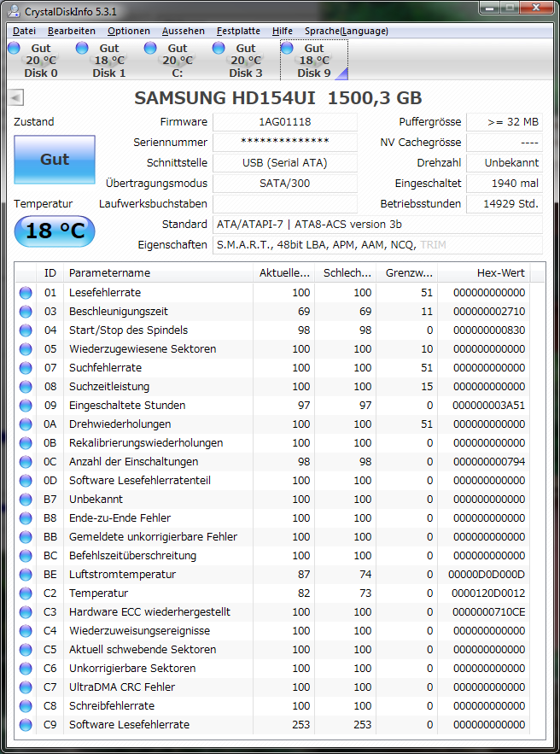Click the Schlech... column header
Viewport: 560px width, 754px height.
[346, 273]
